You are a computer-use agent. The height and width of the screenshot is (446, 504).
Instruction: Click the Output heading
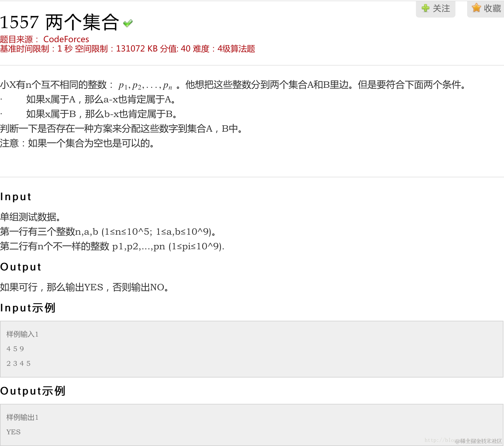pyautogui.click(x=21, y=267)
